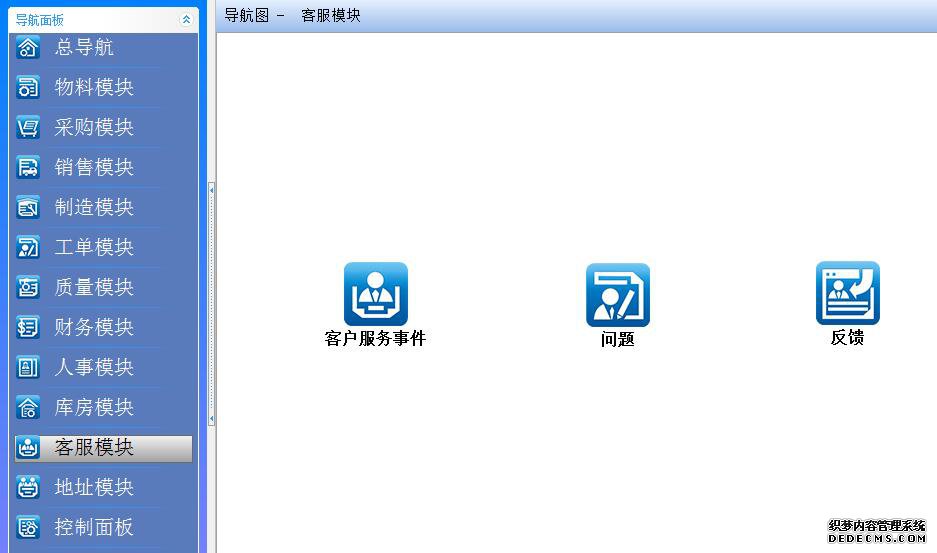Click the 导航面板 panel title
The width and height of the screenshot is (937, 553).
point(39,20)
